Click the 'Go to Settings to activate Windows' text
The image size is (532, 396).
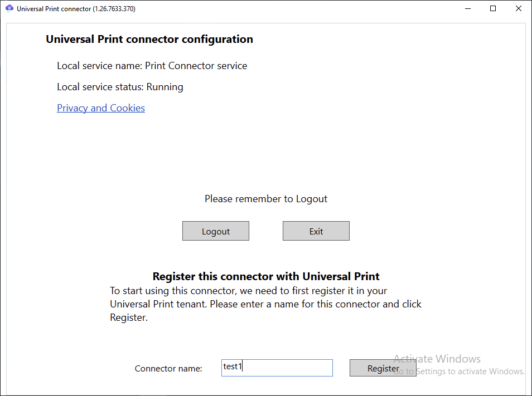click(459, 371)
